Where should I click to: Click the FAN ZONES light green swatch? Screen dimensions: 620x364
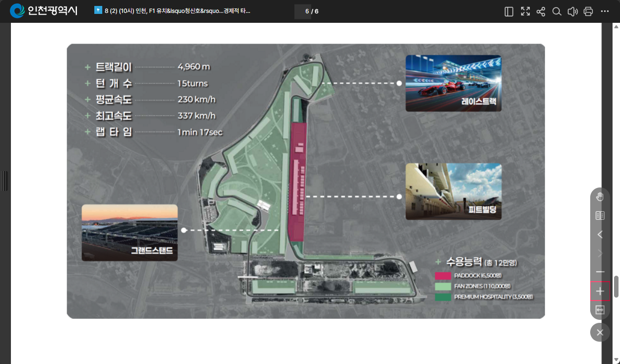coord(442,287)
